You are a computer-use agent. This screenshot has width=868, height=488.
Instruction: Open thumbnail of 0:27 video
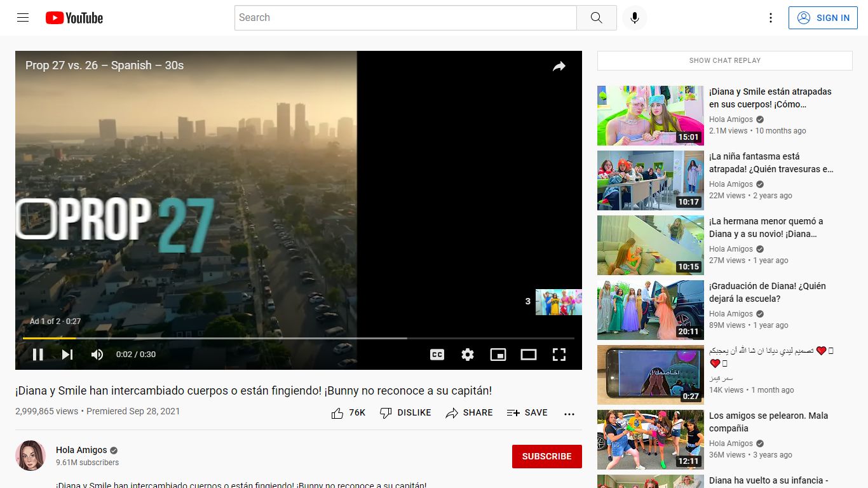point(651,375)
